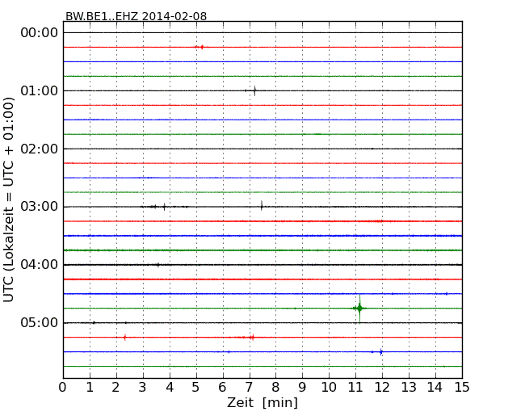Click the Zeit [min] axis label
Screen dimensions: 525x420
click(262, 402)
